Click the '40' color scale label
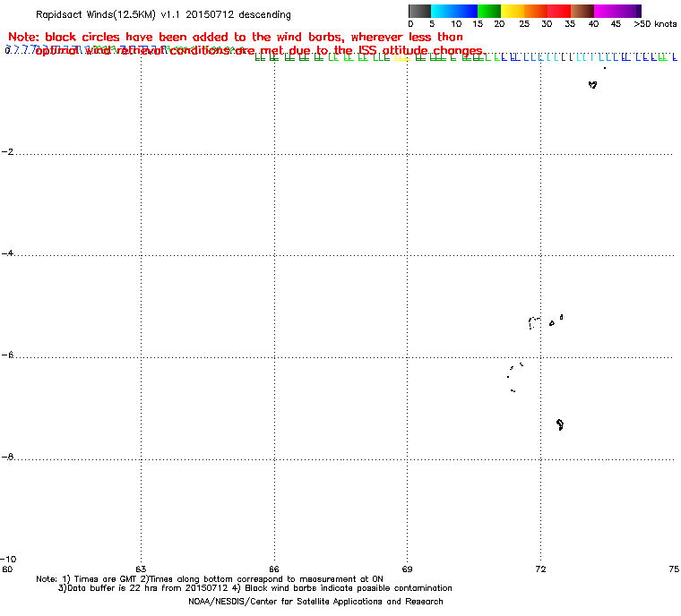 [593, 24]
